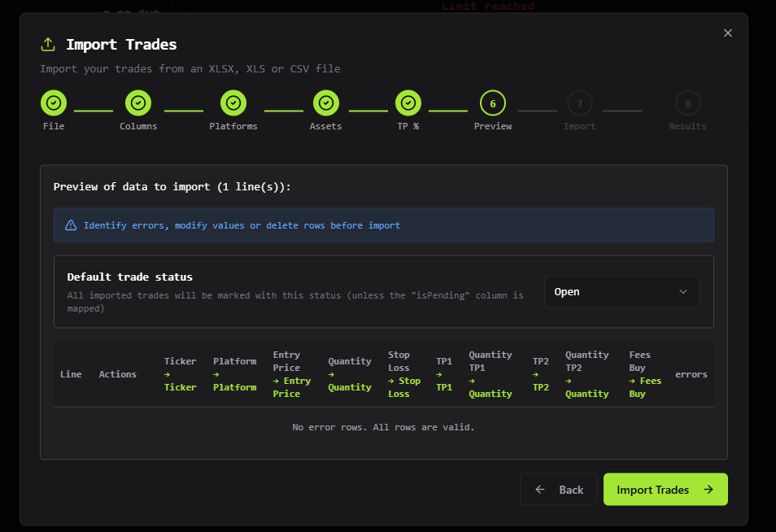Click the Import Trades button
The width and height of the screenshot is (776, 532).
(x=665, y=489)
